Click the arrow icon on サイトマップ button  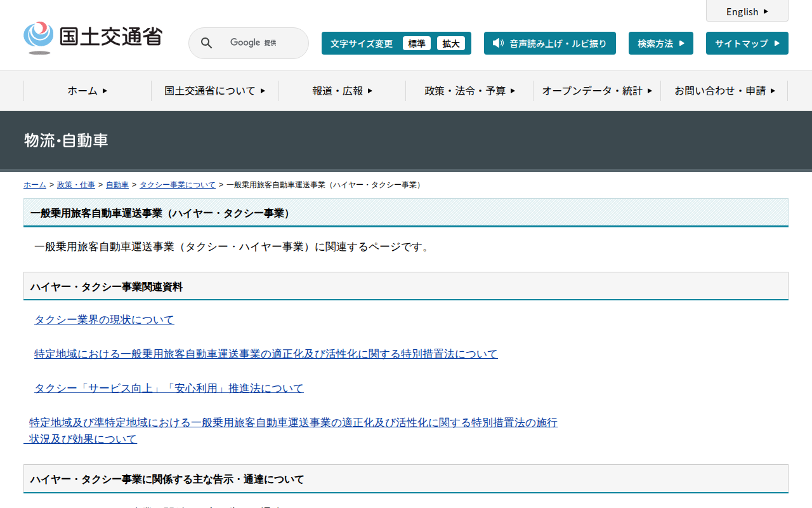click(776, 43)
